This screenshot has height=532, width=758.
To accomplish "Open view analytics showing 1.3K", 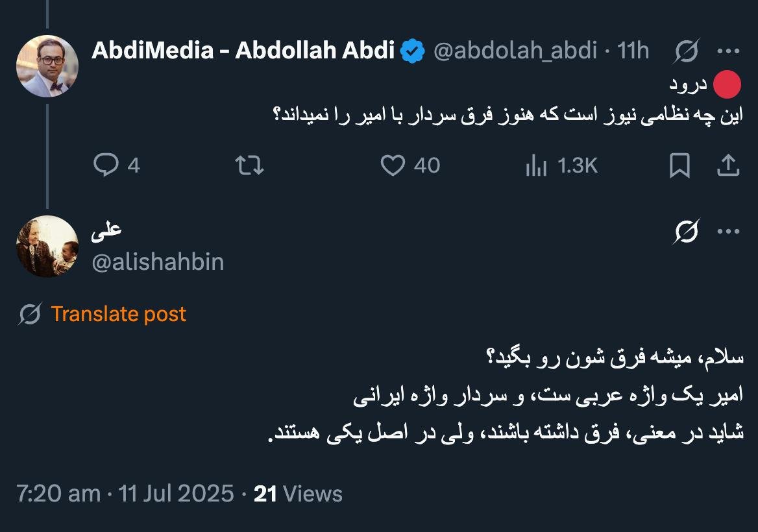I will coord(561,166).
